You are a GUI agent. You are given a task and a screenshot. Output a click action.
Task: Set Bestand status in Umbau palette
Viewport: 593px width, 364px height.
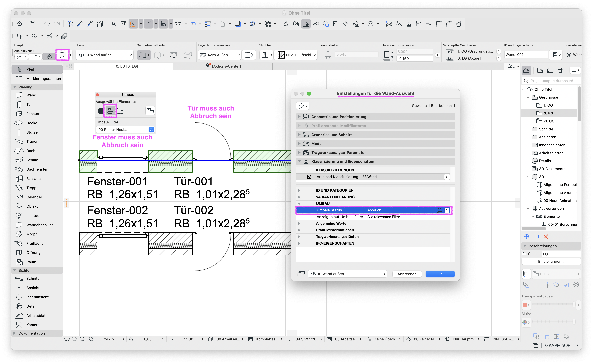pyautogui.click(x=100, y=111)
